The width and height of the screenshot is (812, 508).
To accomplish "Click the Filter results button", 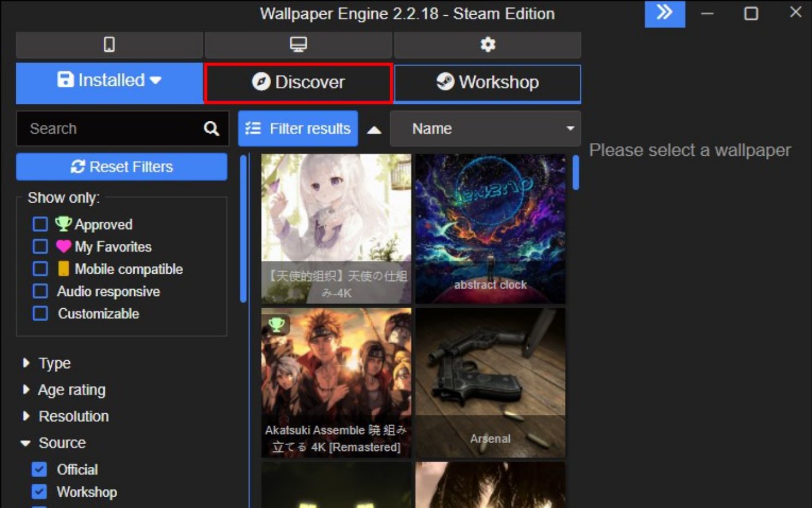I will tap(298, 129).
